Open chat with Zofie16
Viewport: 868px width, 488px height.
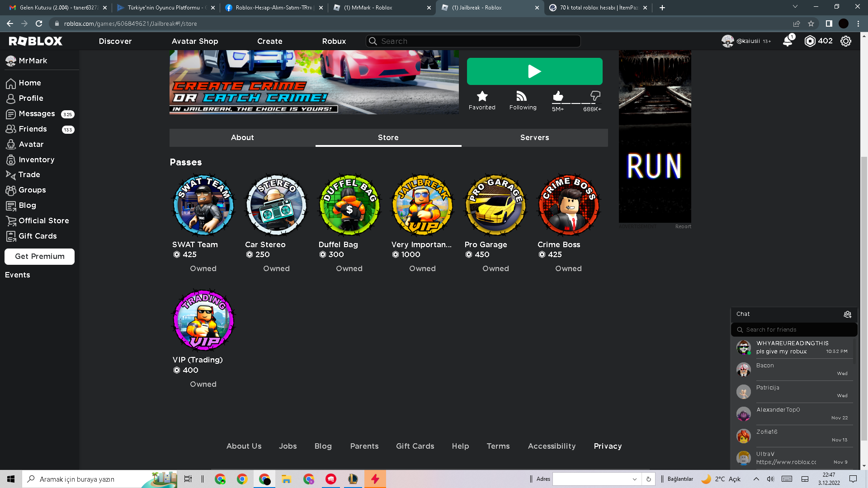[x=794, y=436]
